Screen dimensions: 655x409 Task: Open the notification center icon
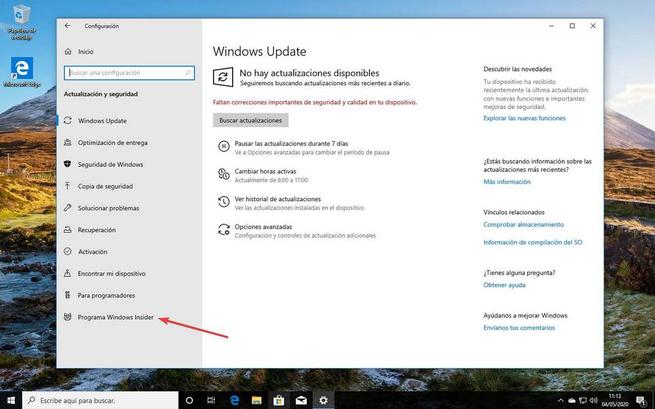tap(641, 400)
